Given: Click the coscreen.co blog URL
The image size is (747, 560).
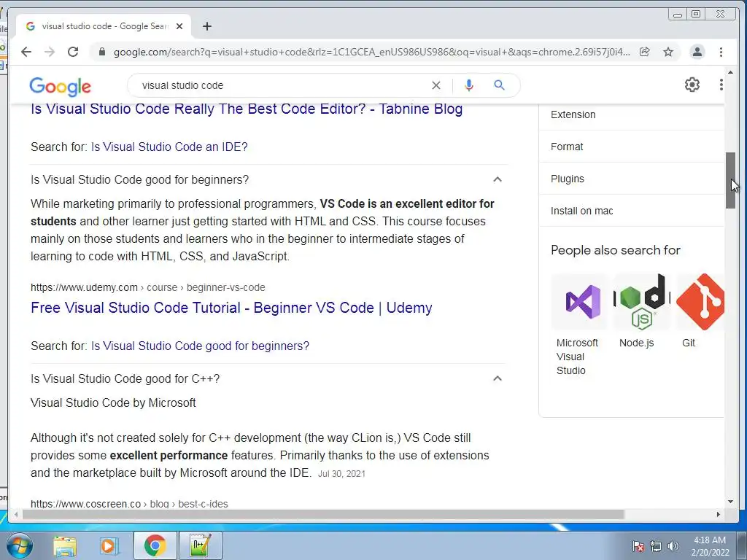Looking at the screenshot, I should pyautogui.click(x=129, y=504).
